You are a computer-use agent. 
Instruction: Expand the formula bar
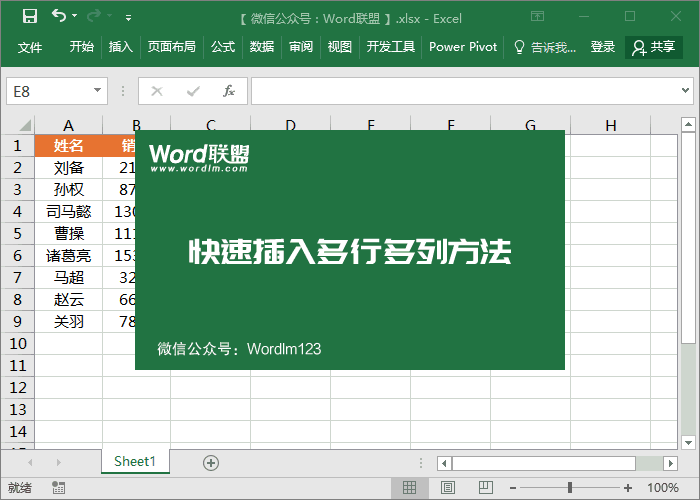[x=687, y=91]
